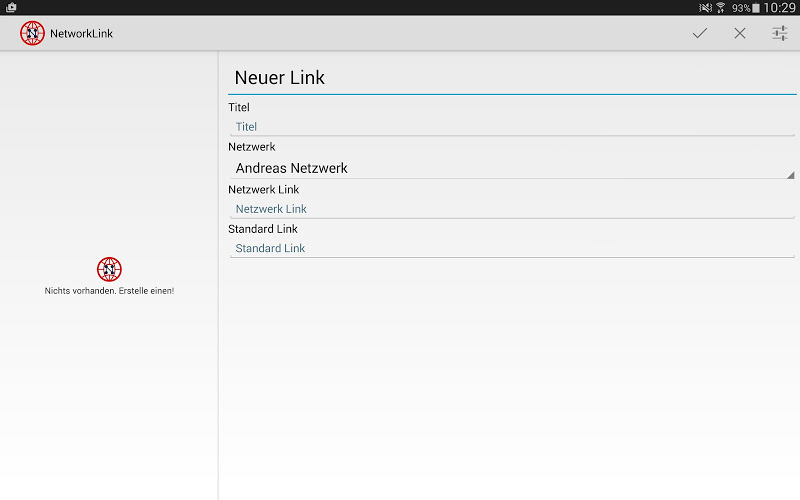Viewport: 800px width, 500px height.
Task: Tap the battery indicator in status bar
Action: (x=756, y=7)
